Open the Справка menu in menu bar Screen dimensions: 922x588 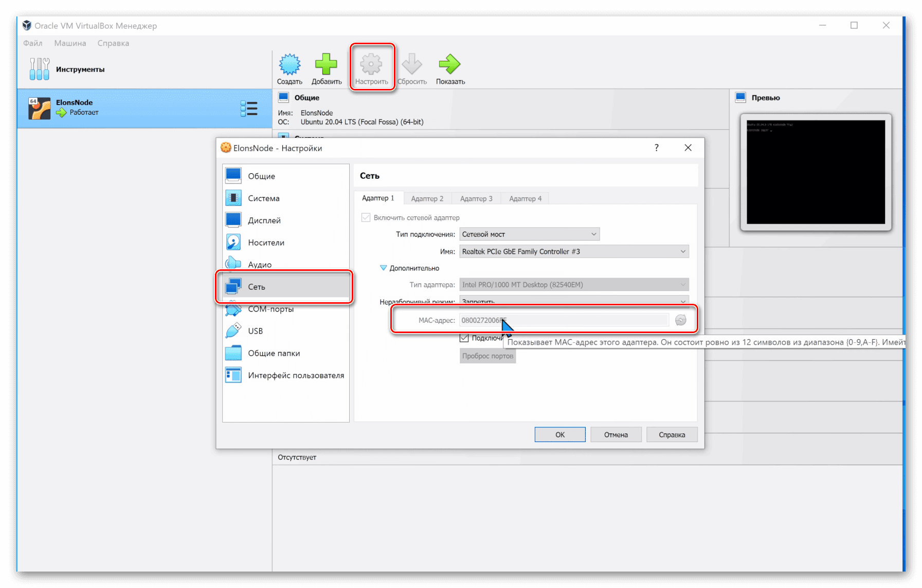point(113,43)
